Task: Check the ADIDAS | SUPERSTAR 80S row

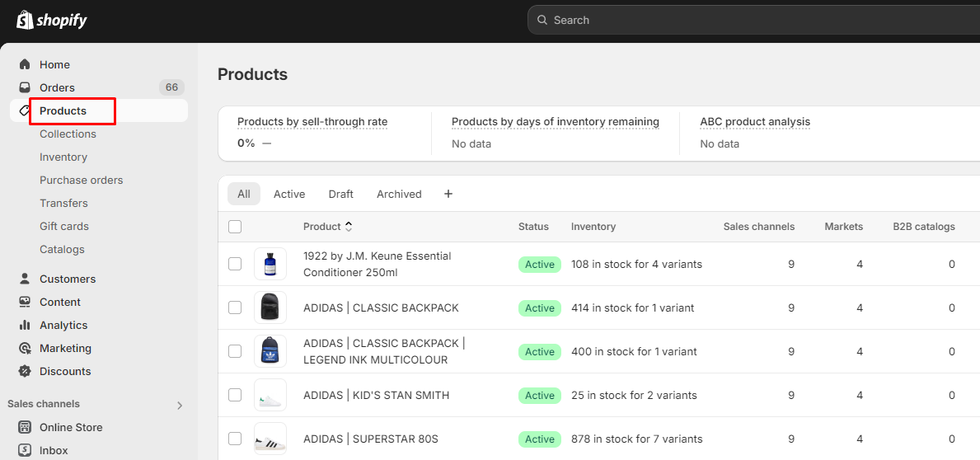Action: point(235,439)
